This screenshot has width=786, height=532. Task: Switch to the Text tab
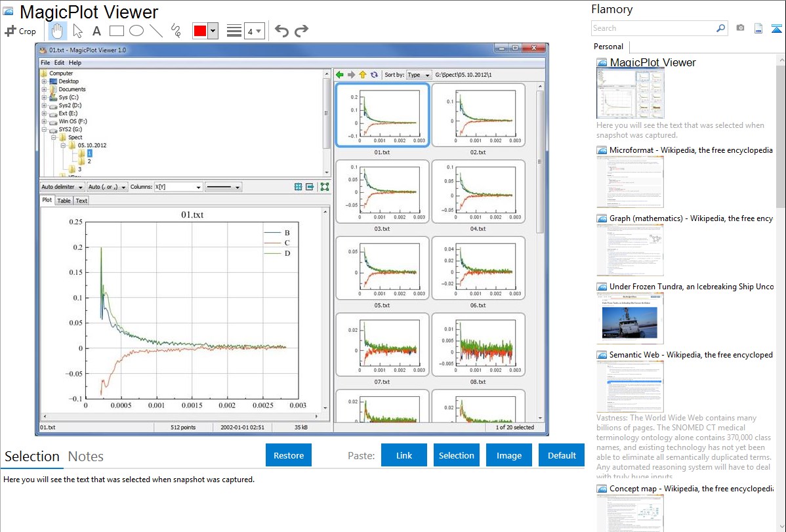pyautogui.click(x=81, y=201)
